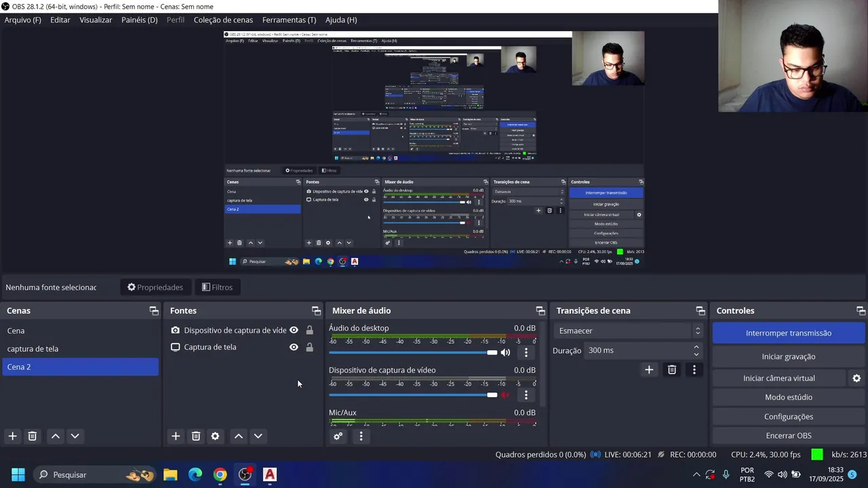Add a scene transition plus icon
The width and height of the screenshot is (868, 488).
[x=649, y=369]
